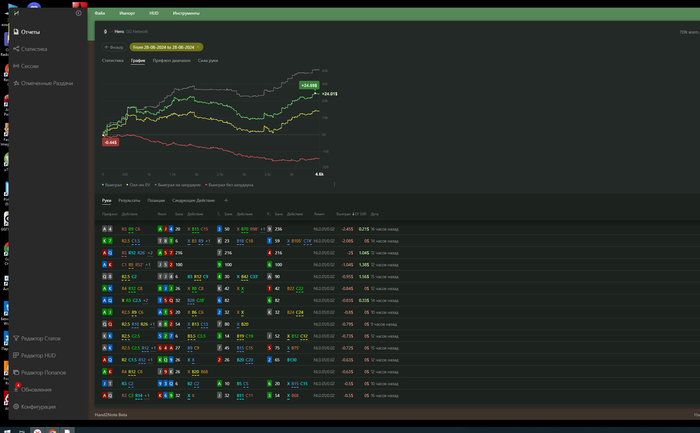
Task: Toggle the Выиграл series in chart legend
Action: click(112, 184)
